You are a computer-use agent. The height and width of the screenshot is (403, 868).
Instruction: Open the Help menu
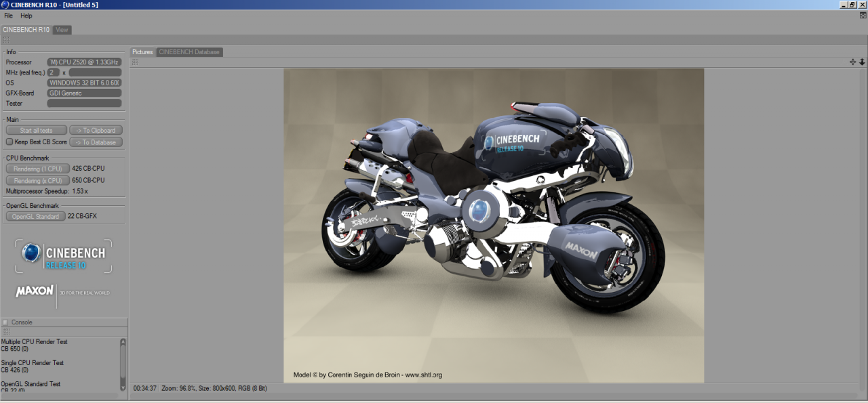click(26, 16)
